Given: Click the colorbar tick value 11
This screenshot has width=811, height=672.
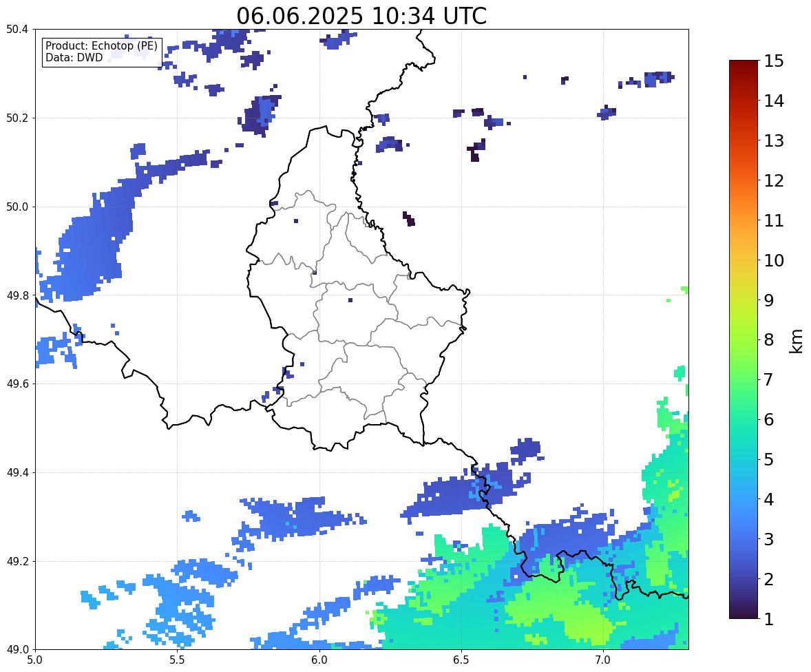Looking at the screenshot, I should 774,220.
